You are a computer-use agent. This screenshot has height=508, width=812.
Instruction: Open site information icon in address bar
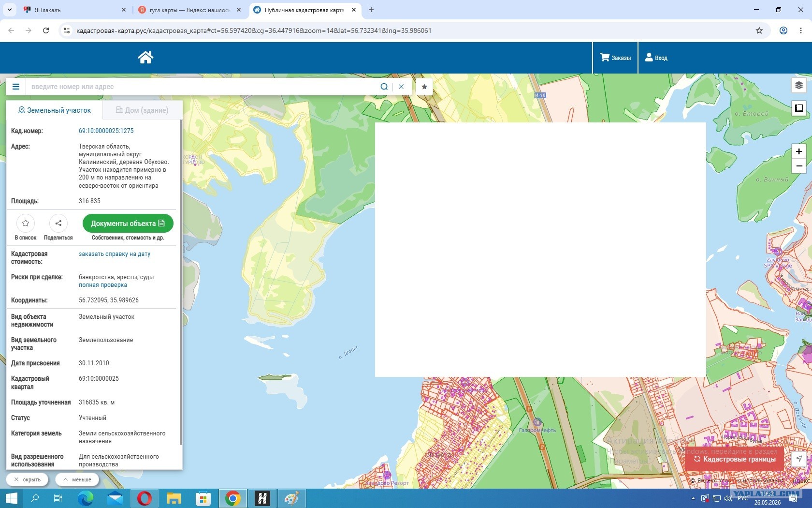[x=67, y=30]
